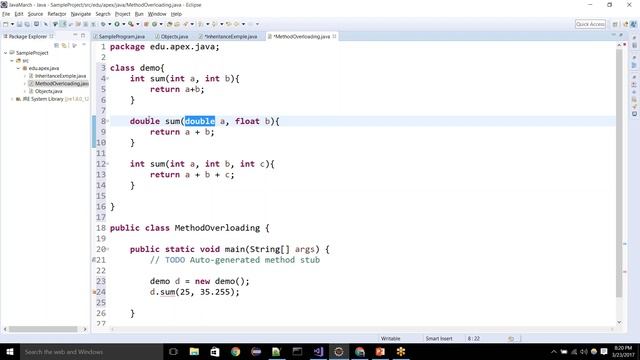Open the Edit menu
This screenshot has width=640, height=360.
19,14
